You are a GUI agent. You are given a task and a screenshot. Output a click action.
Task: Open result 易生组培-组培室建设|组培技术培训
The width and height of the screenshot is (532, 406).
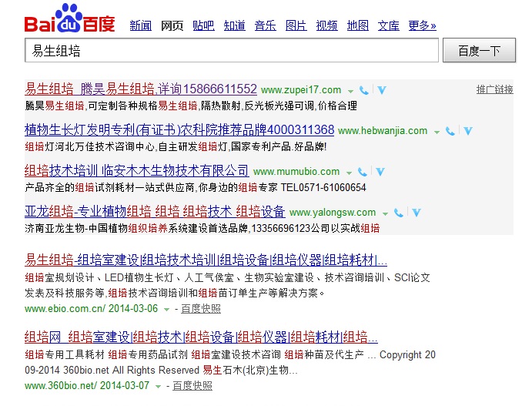(206, 260)
